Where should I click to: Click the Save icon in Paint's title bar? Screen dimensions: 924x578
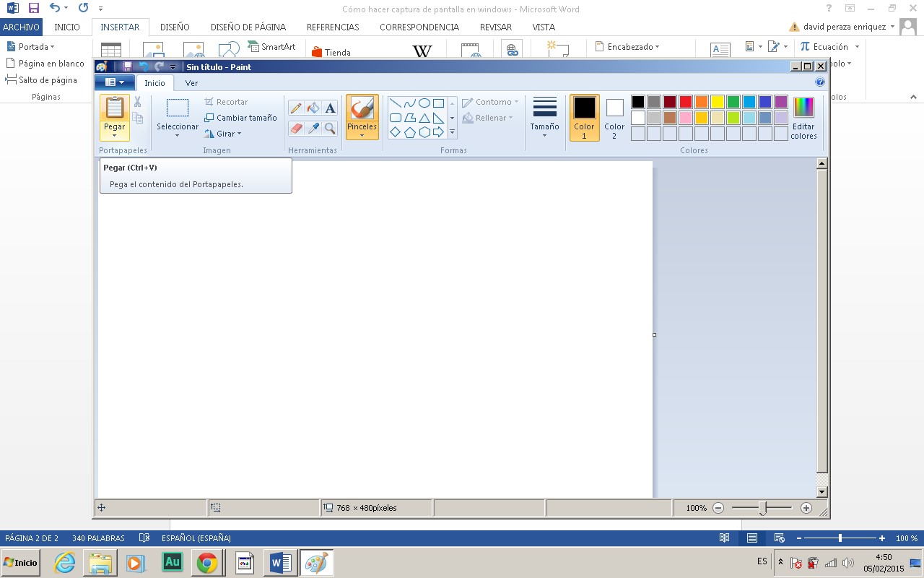tap(128, 66)
